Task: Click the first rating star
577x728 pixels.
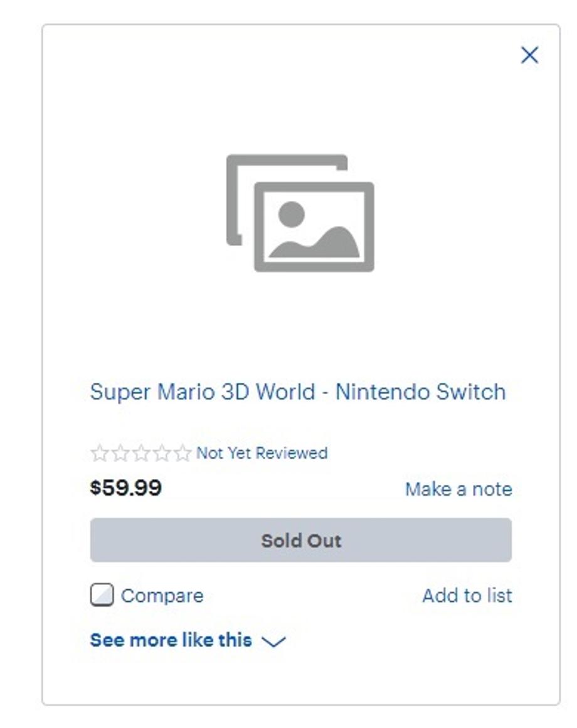Action: 100,453
